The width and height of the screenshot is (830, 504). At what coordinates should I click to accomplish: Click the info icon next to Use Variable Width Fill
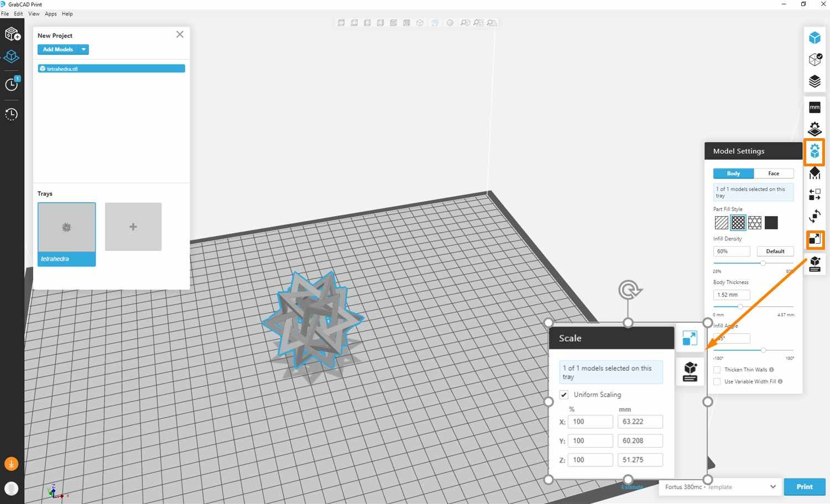[x=780, y=381]
